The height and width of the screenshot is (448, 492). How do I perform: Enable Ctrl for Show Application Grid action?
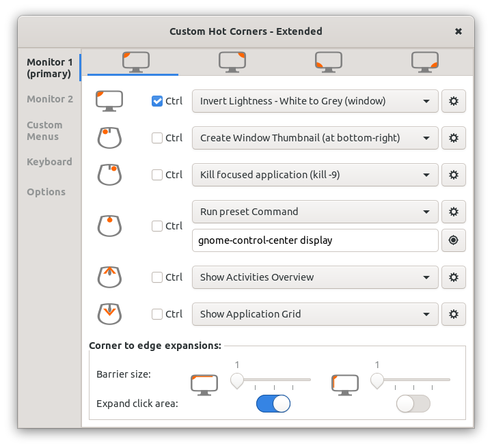[157, 314]
